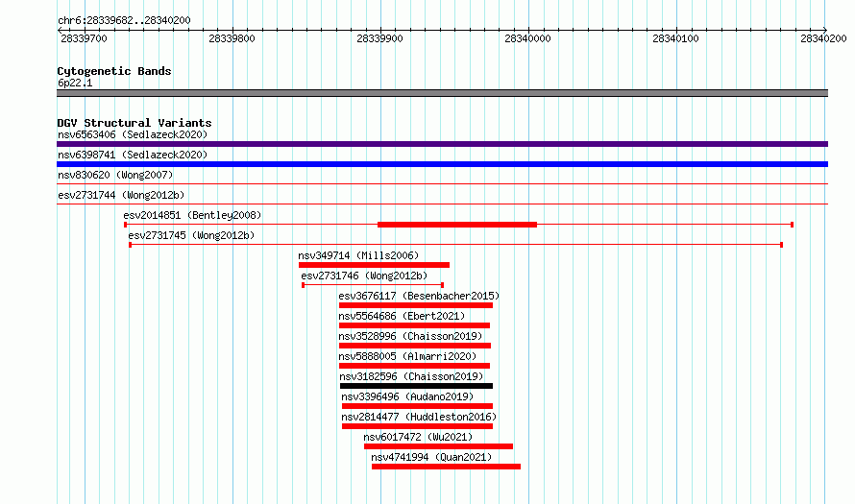Select the thin red esv2731744 line
Image resolution: width=855 pixels, height=504 pixels.
coord(442,204)
